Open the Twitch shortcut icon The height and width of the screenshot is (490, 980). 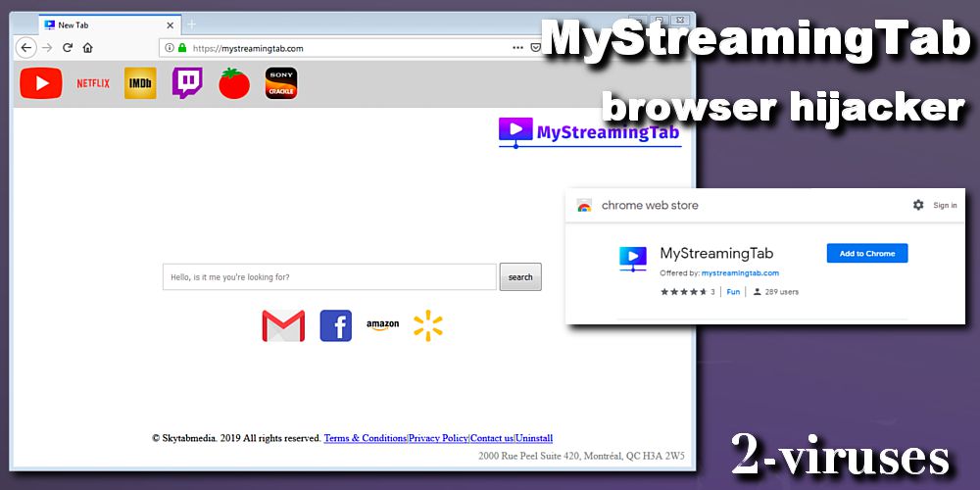point(187,83)
